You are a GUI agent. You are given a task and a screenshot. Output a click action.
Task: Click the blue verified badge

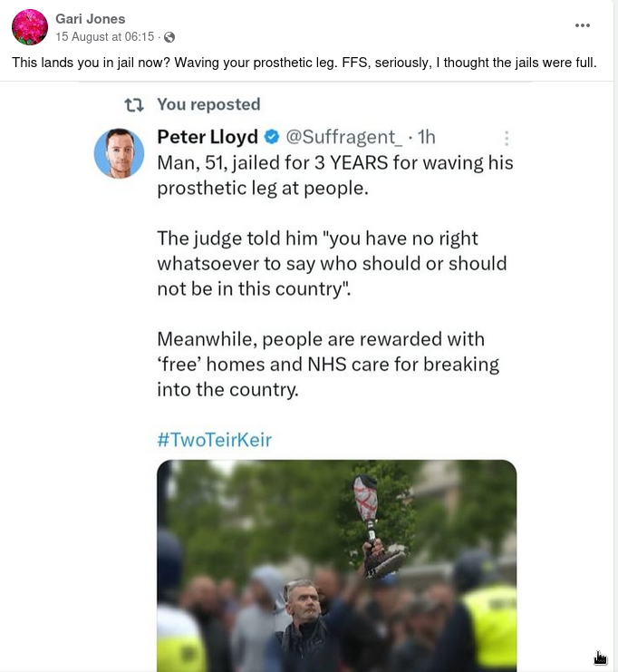[x=272, y=137]
